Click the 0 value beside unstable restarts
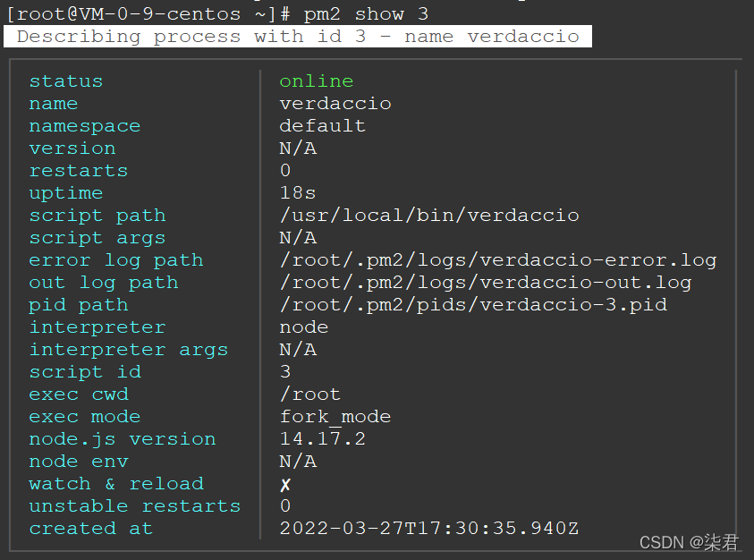The width and height of the screenshot is (754, 560). tap(285, 506)
